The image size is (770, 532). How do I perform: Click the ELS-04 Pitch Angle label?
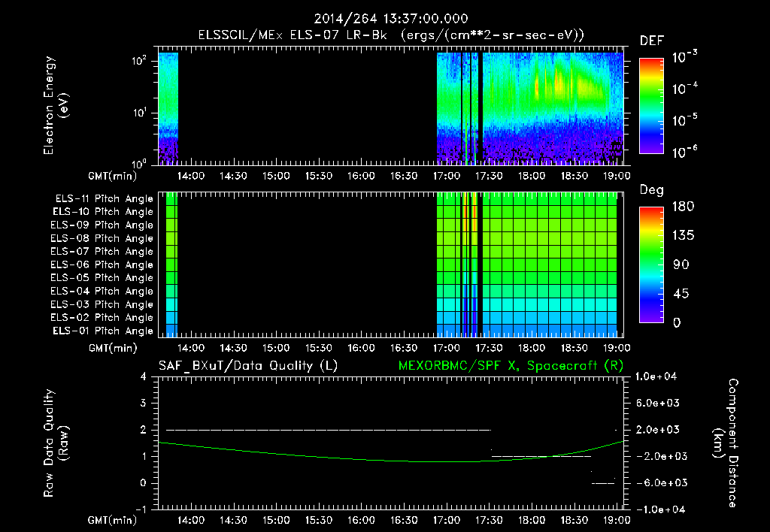click(x=102, y=291)
